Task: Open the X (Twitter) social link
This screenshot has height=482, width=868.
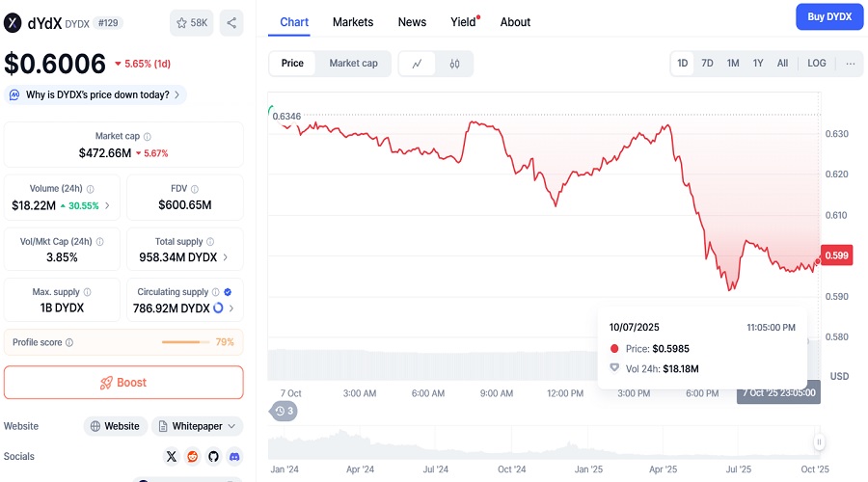Action: 172,457
